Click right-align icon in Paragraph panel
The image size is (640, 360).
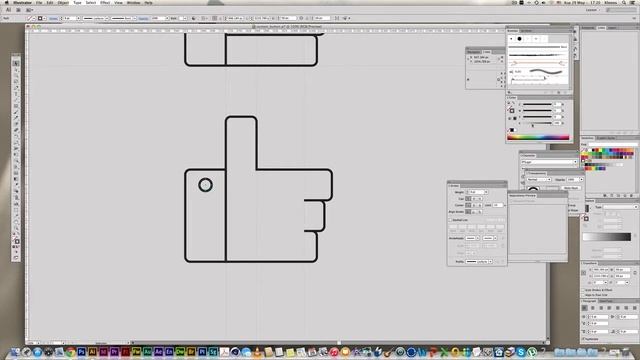coord(601,308)
